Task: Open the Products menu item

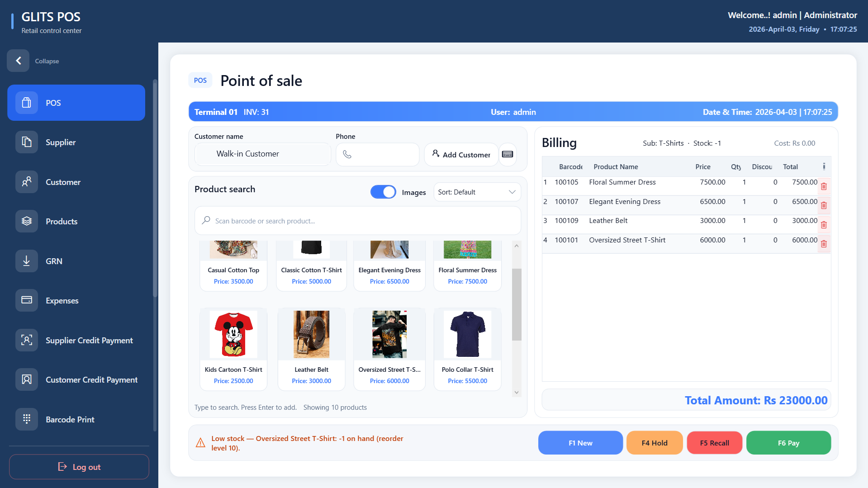Action: click(x=62, y=222)
